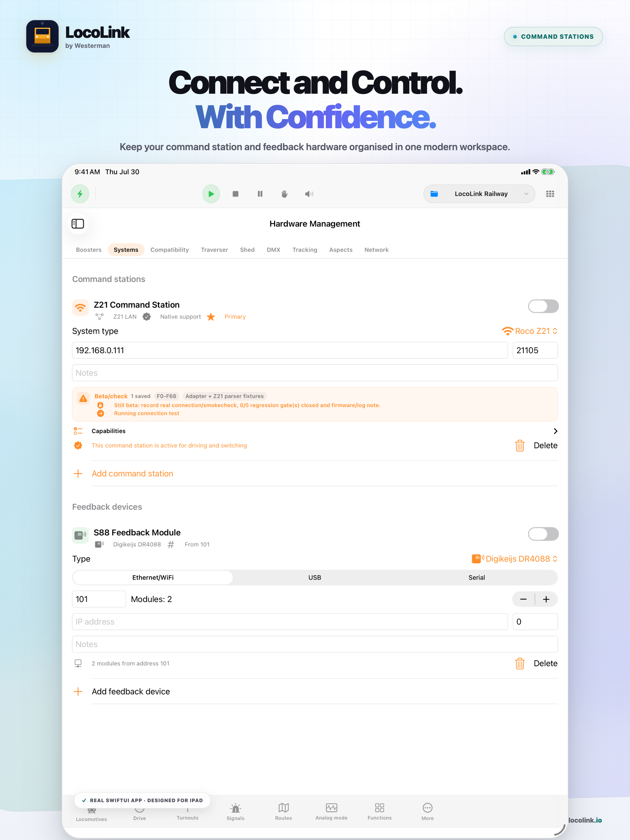Click the COMMAND STATIONS pill badge
Viewport: 630px width, 840px height.
coord(553,36)
